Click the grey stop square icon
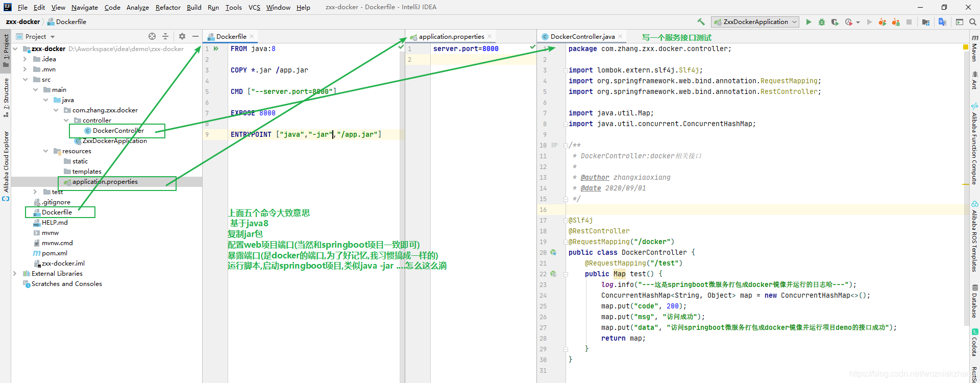The image size is (980, 383). coord(909,22)
